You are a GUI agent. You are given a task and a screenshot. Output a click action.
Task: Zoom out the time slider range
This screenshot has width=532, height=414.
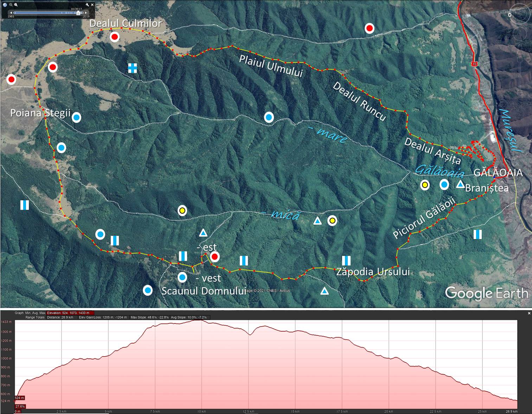click(11, 5)
